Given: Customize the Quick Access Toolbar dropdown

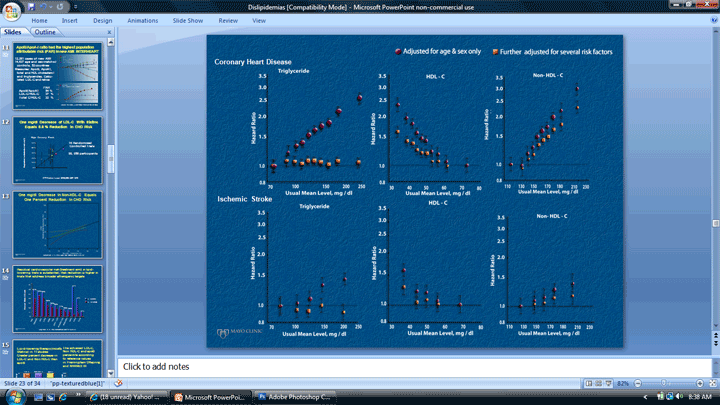Looking at the screenshot, I should tap(75, 7).
